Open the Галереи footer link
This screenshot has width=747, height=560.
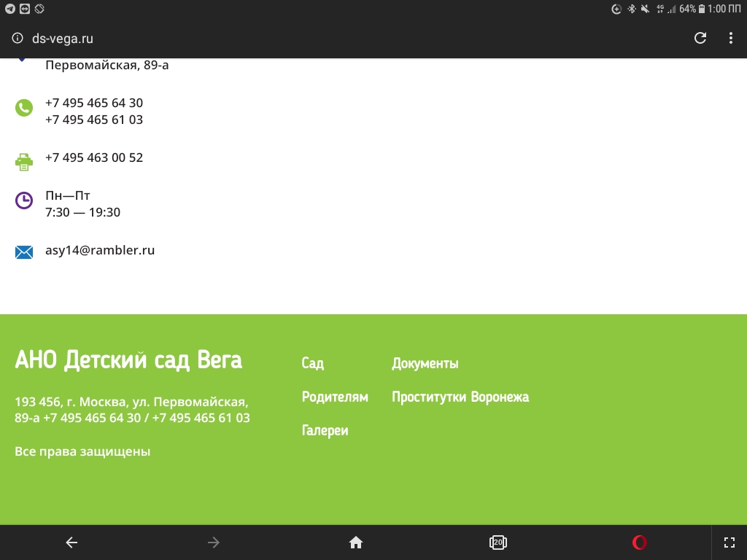325,430
